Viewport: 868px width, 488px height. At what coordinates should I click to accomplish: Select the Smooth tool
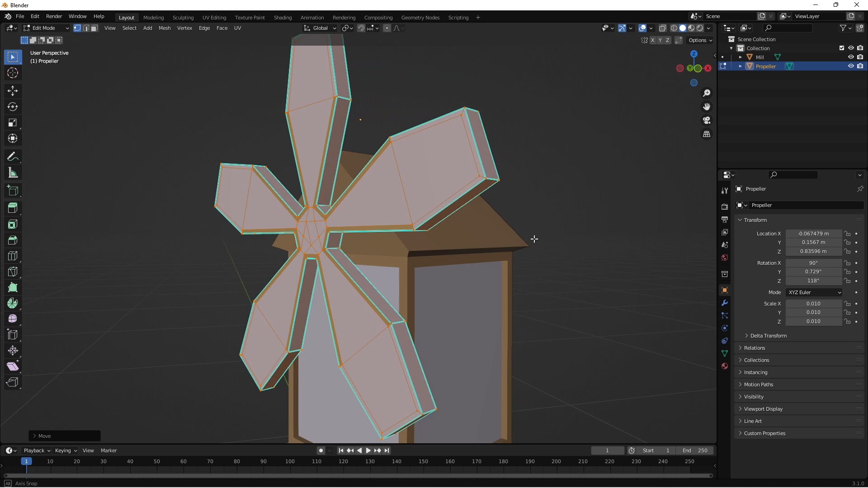(13, 319)
